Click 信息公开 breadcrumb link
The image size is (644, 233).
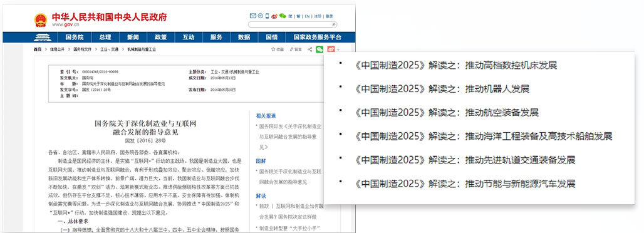click(x=58, y=49)
